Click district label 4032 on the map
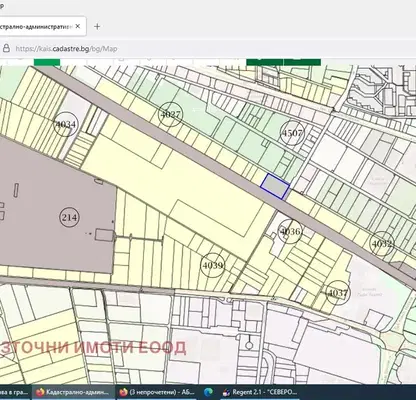This screenshot has width=416, height=400. pyautogui.click(x=382, y=244)
